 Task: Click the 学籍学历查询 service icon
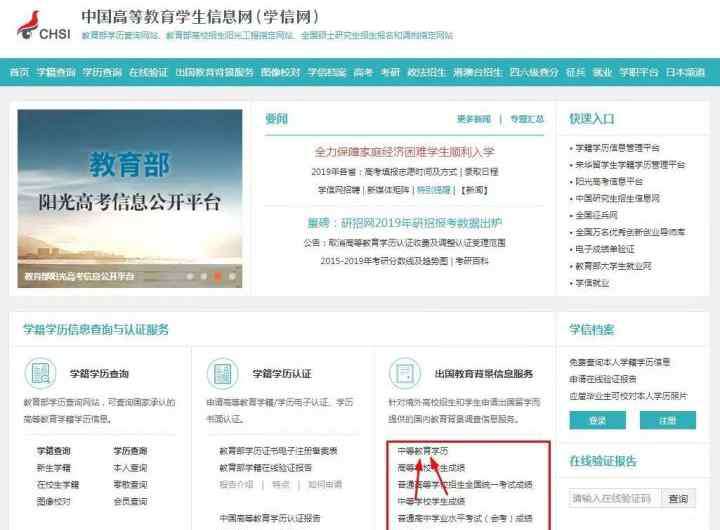[40, 373]
